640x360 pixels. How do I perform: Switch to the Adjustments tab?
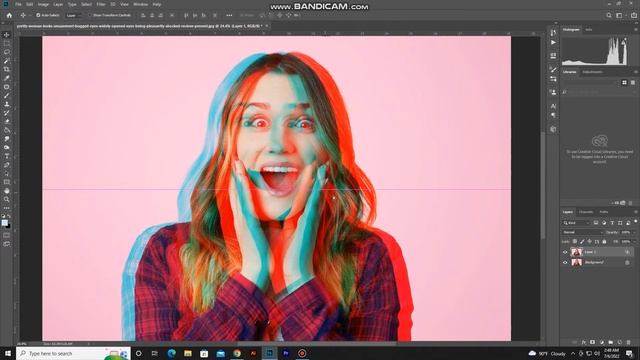(592, 72)
